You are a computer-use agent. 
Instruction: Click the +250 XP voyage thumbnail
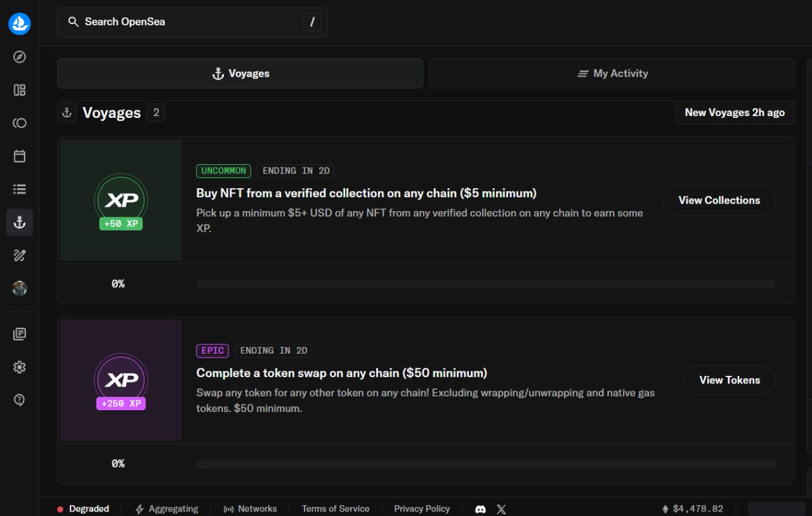coord(121,380)
